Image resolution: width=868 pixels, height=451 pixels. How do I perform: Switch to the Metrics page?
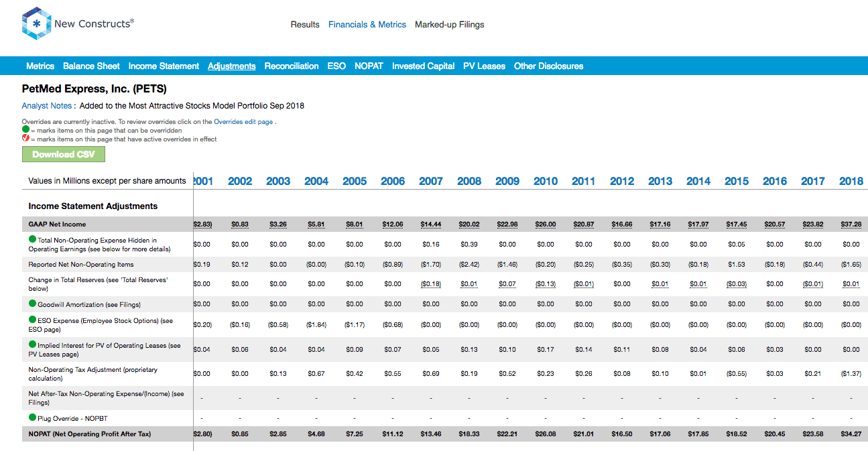(x=40, y=66)
